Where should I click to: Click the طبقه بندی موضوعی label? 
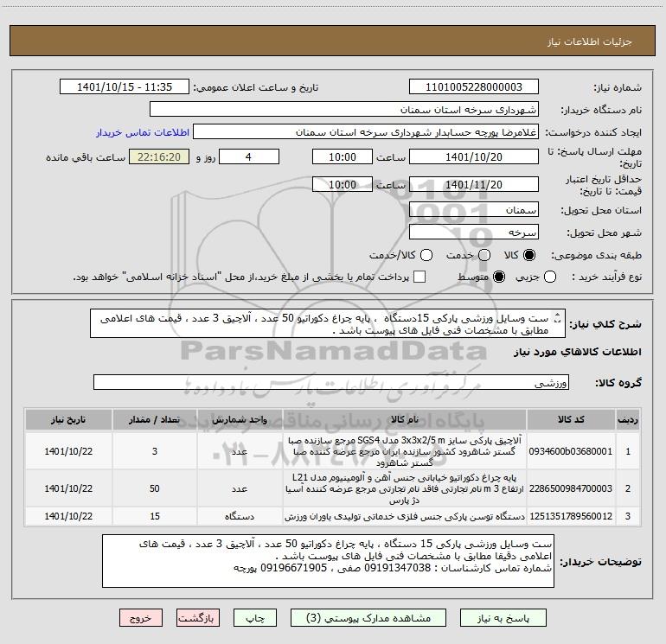596,255
